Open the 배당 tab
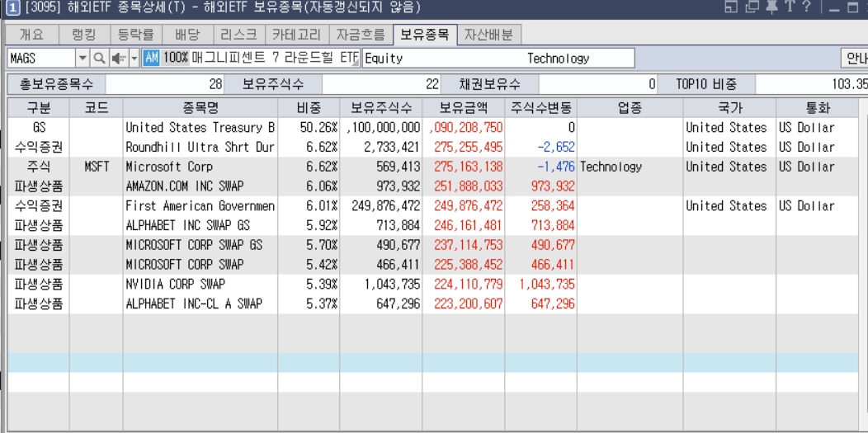The width and height of the screenshot is (868, 433). click(x=187, y=35)
